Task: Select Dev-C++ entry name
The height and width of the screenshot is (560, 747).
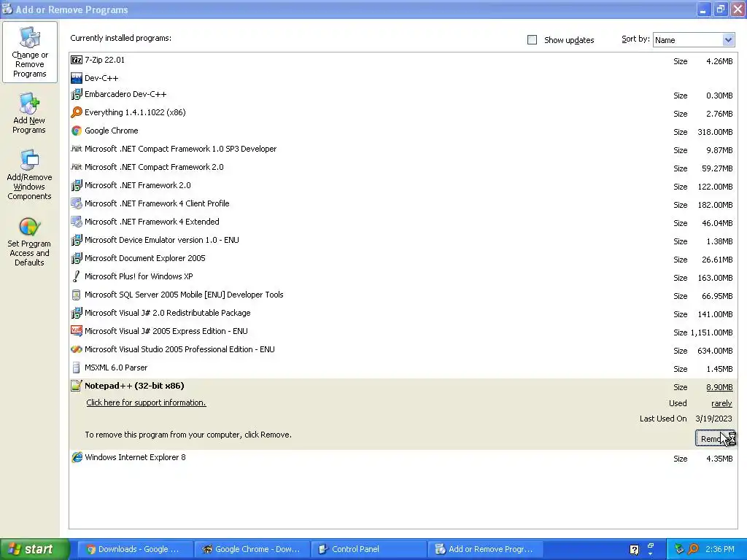Action: 101,78
